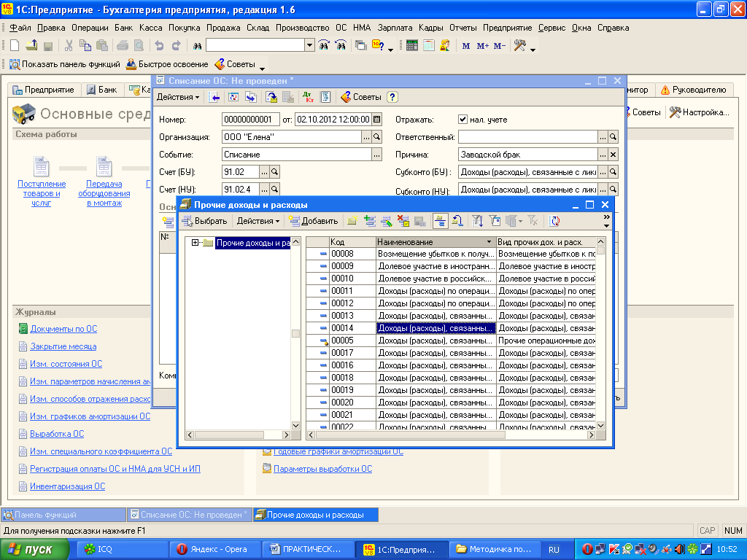Click the M- memory button
The height and width of the screenshot is (560, 747).
pos(499,46)
